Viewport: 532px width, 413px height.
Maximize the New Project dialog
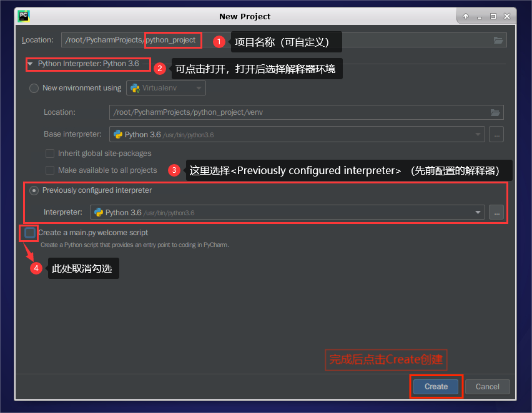(493, 16)
